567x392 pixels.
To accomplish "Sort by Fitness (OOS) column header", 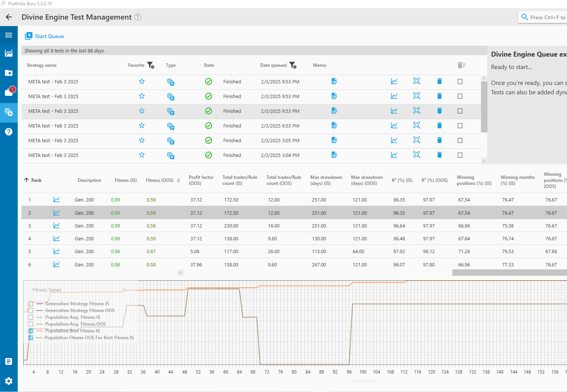I will [x=160, y=180].
